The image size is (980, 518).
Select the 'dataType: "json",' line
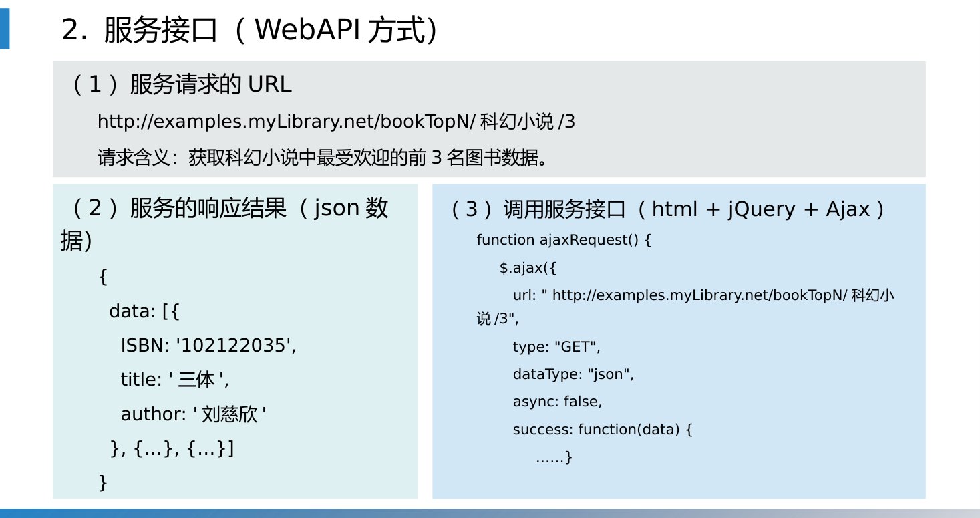coord(573,374)
